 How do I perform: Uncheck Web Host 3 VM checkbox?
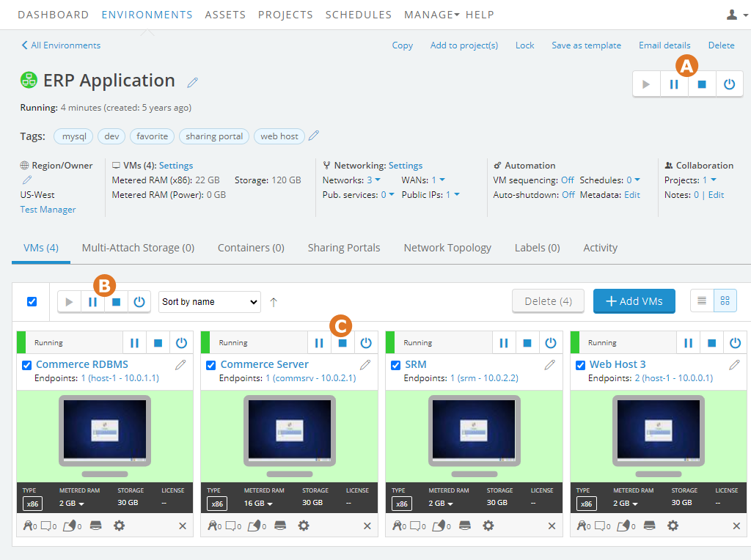tap(580, 365)
